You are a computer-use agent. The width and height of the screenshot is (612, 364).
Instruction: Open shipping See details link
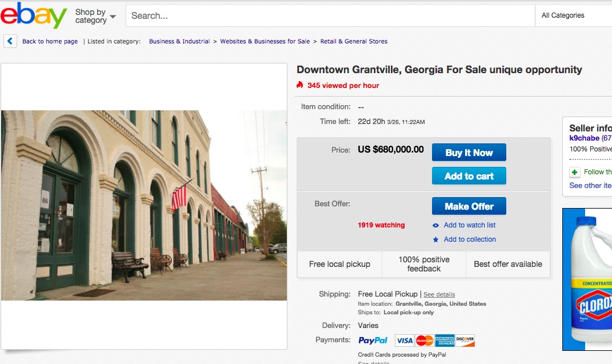tap(439, 294)
